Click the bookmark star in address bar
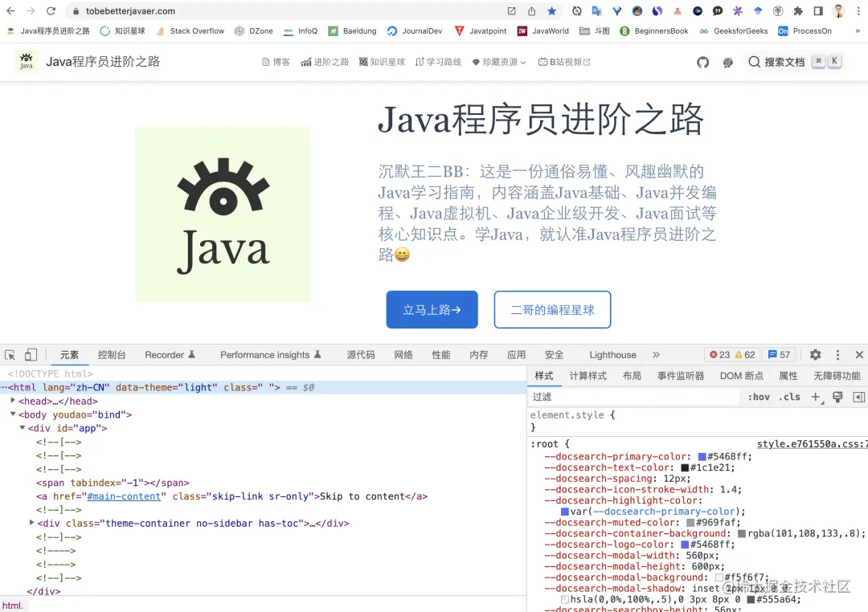 point(552,11)
